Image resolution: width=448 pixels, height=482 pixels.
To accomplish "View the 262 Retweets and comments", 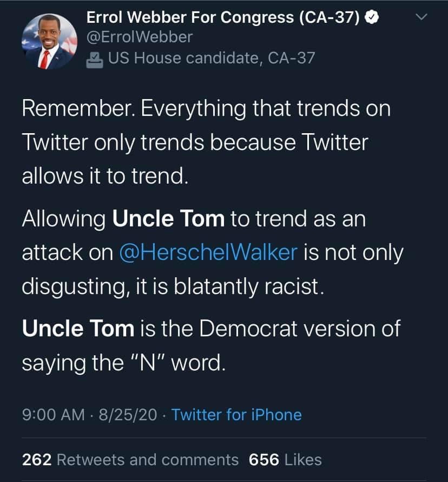I will click(130, 460).
